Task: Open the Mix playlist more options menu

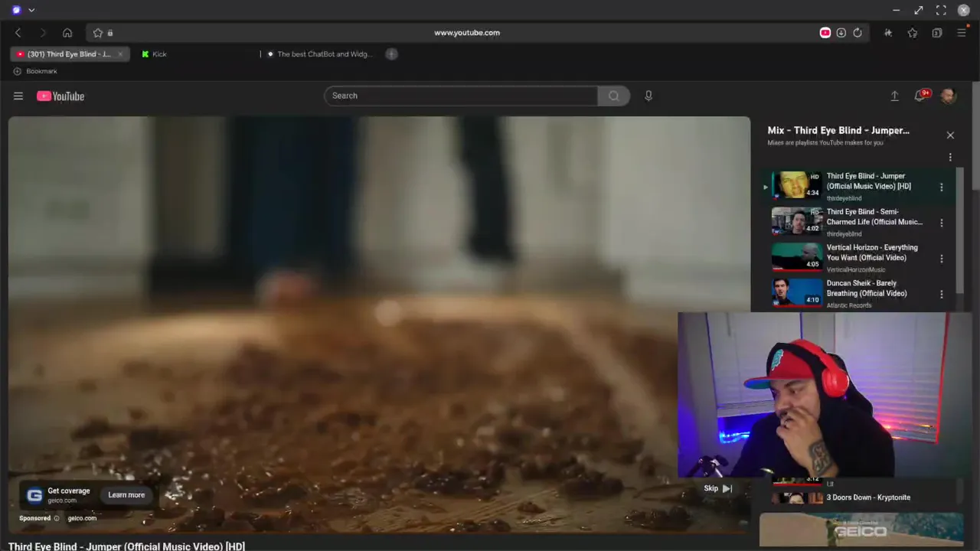Action: coord(950,158)
